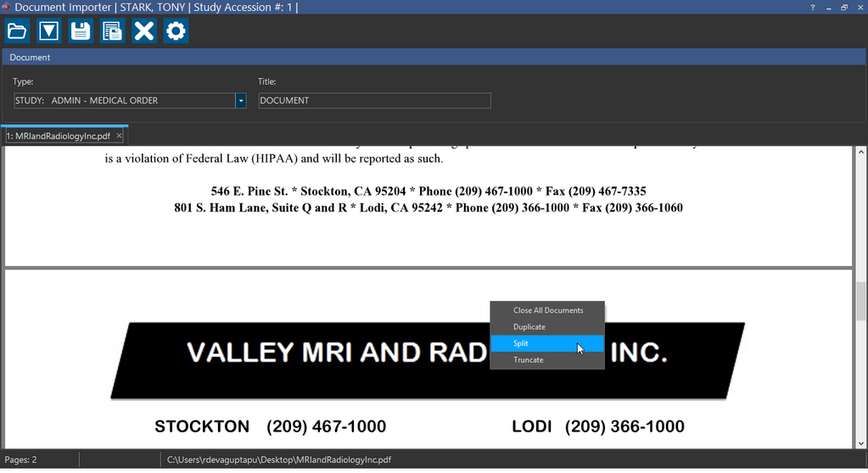Restore down the Document Importer window

(x=844, y=8)
